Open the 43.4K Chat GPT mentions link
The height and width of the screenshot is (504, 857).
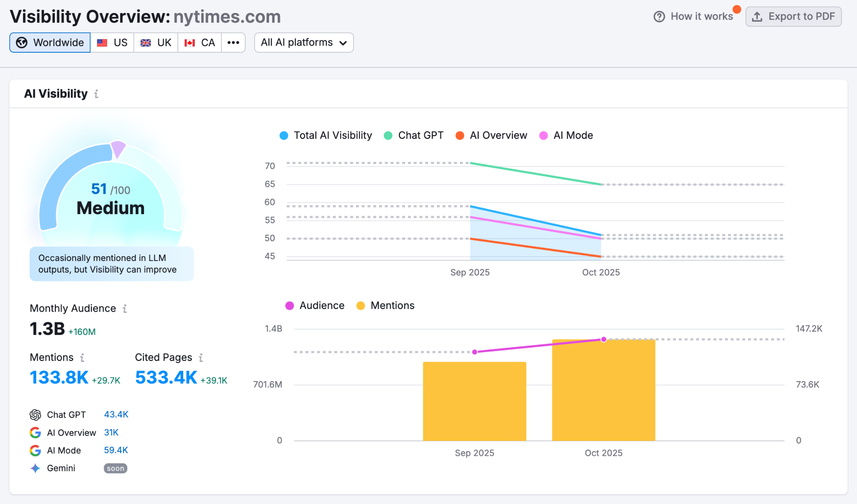116,414
